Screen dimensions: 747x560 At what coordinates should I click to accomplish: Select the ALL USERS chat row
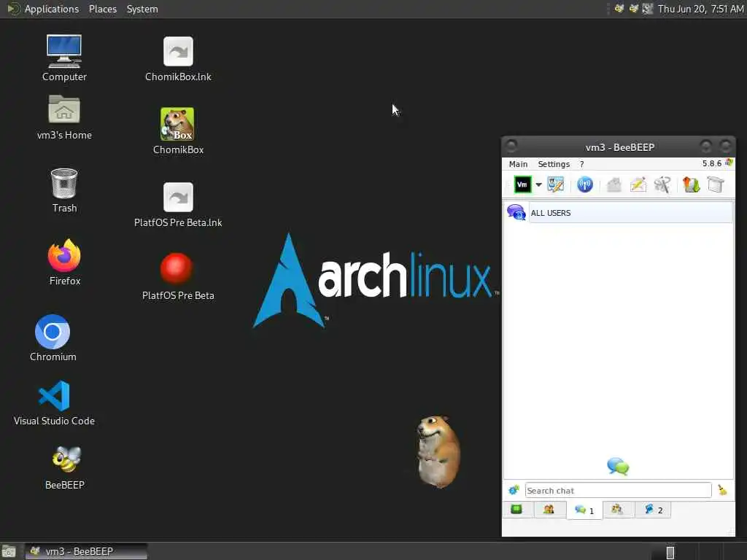619,212
